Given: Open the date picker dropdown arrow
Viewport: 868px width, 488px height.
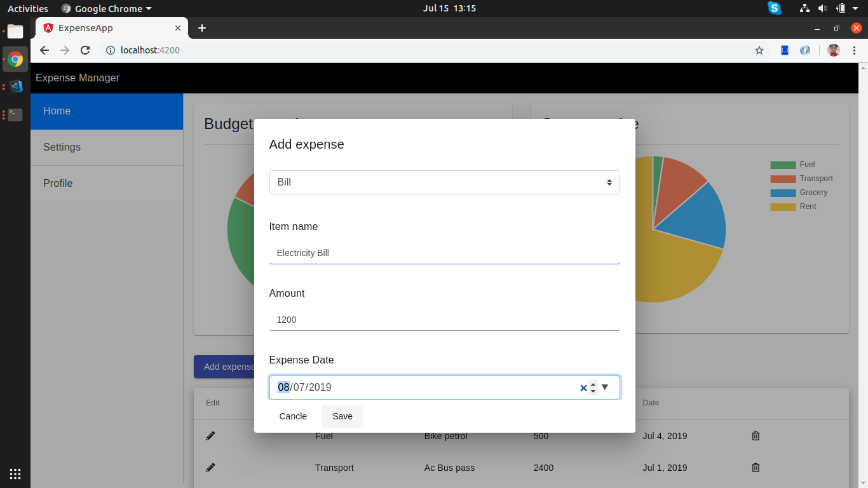Looking at the screenshot, I should [604, 387].
